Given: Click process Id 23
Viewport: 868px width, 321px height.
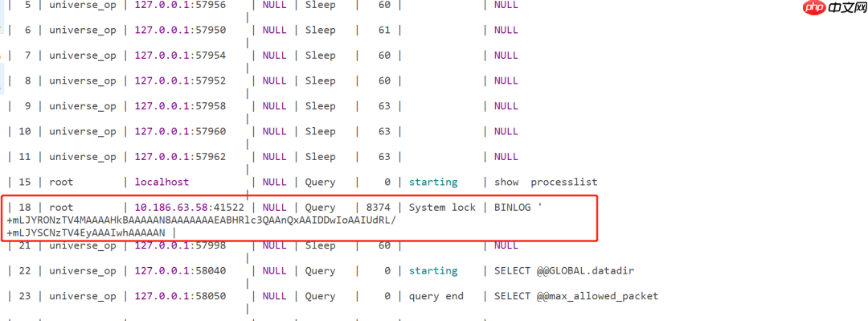Looking at the screenshot, I should 24,296.
